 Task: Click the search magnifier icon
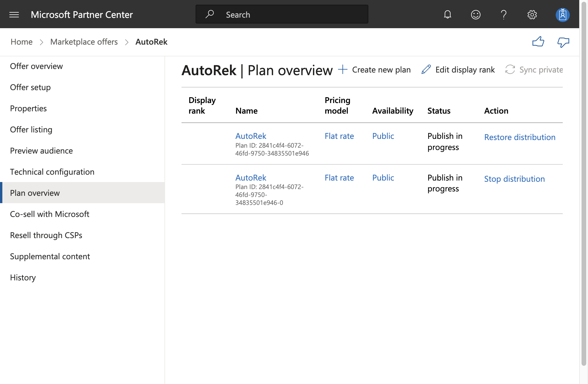[x=209, y=14]
